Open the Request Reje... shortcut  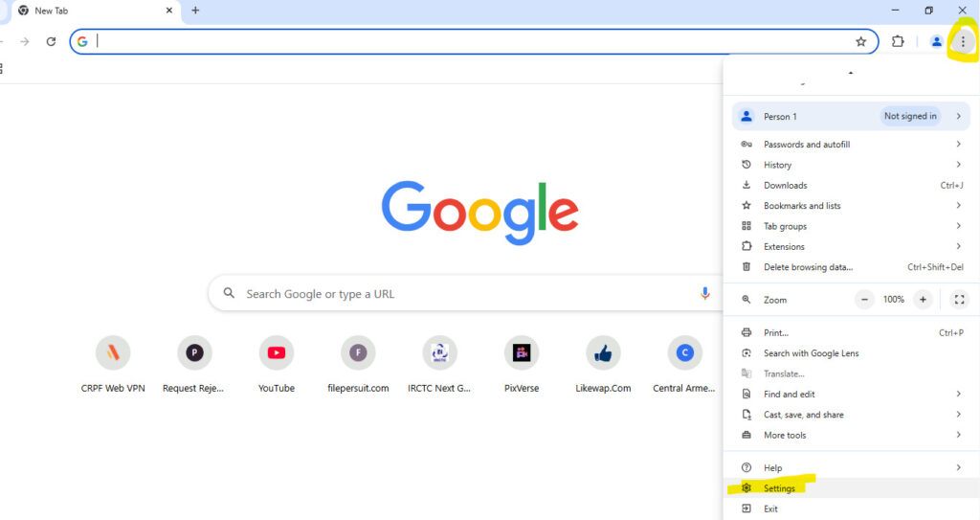[x=193, y=364]
